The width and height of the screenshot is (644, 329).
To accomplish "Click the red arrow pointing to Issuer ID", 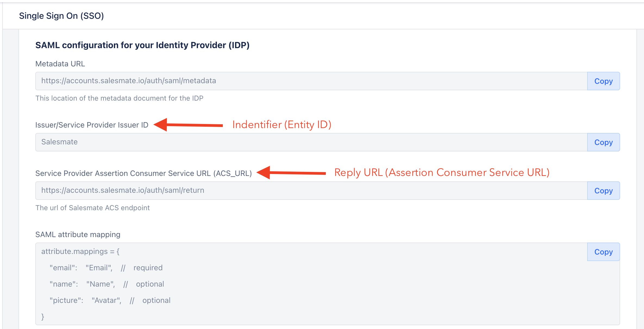I will (x=188, y=125).
